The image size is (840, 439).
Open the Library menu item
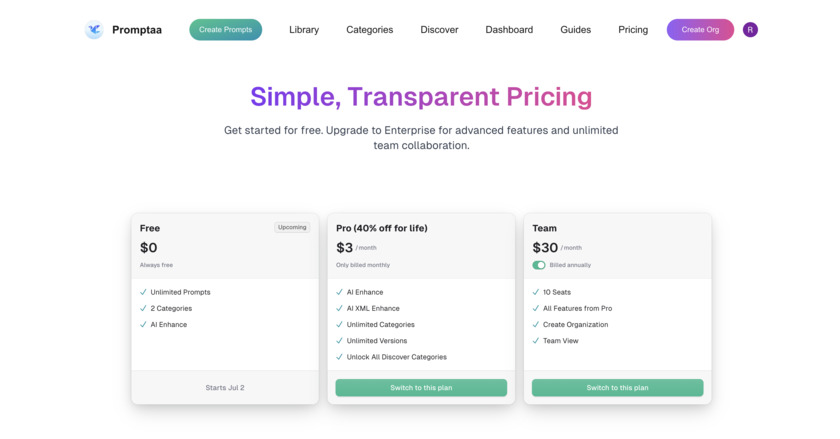point(304,30)
